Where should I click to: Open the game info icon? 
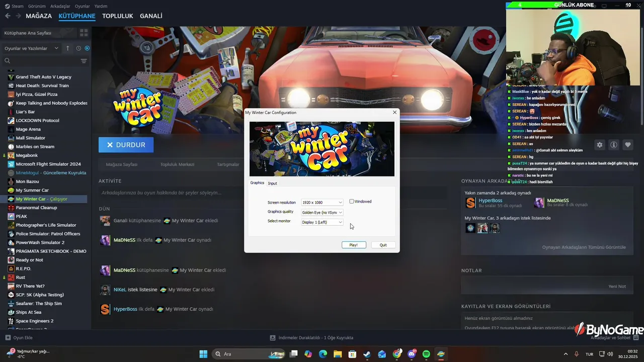(x=614, y=145)
